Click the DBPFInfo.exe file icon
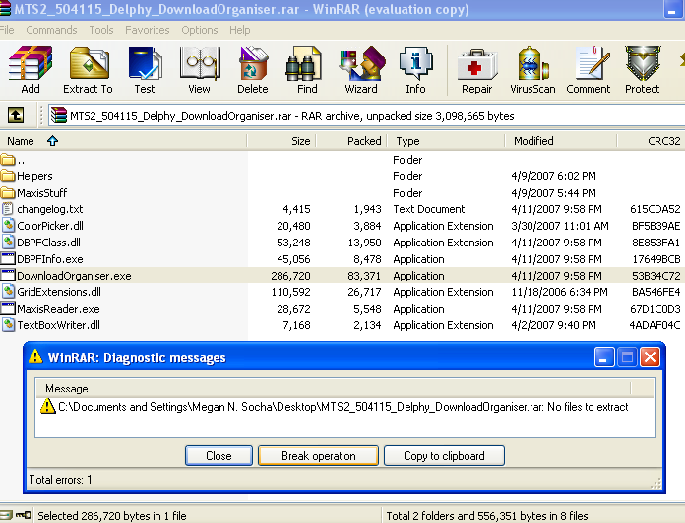The width and height of the screenshot is (685, 523). point(8,259)
